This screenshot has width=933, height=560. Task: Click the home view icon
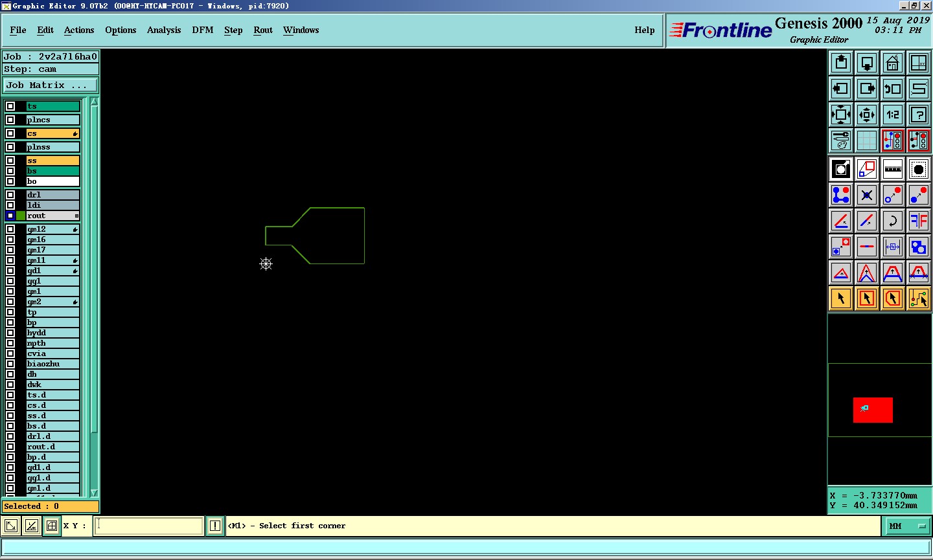[893, 63]
